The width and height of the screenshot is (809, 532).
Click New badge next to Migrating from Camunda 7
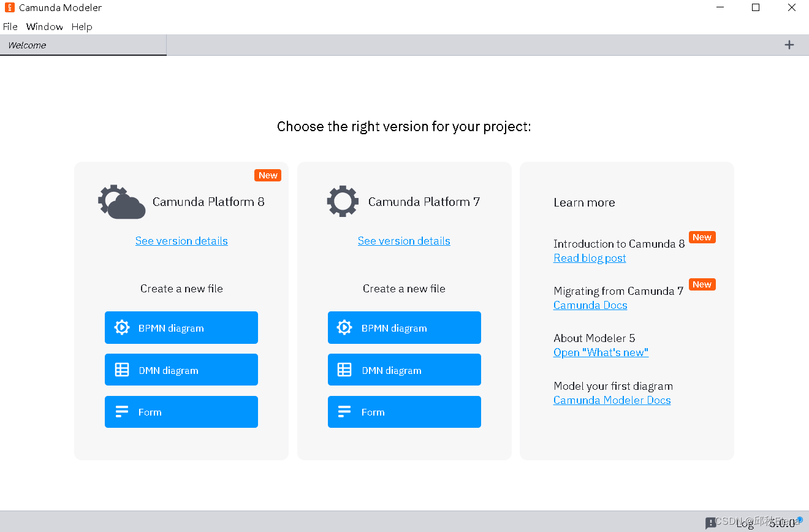click(702, 284)
